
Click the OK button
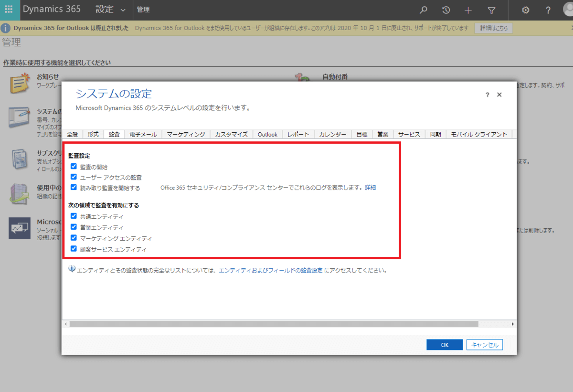(445, 345)
